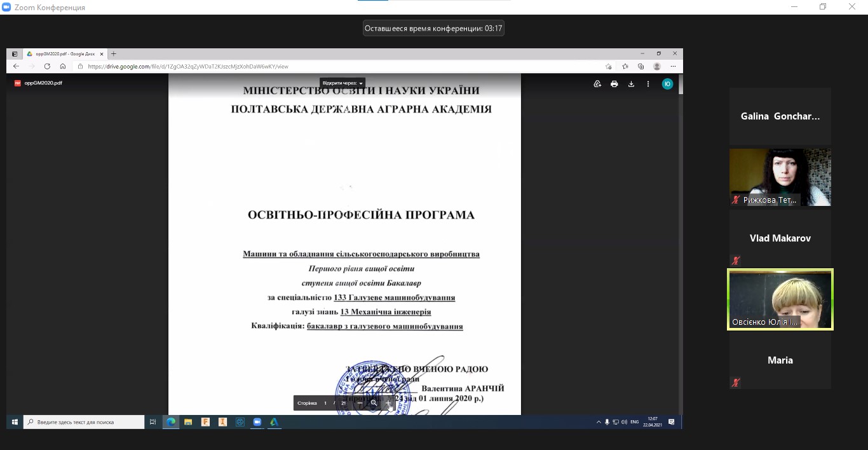Click the oppGM2020.pdf file name in viewer

coord(43,83)
